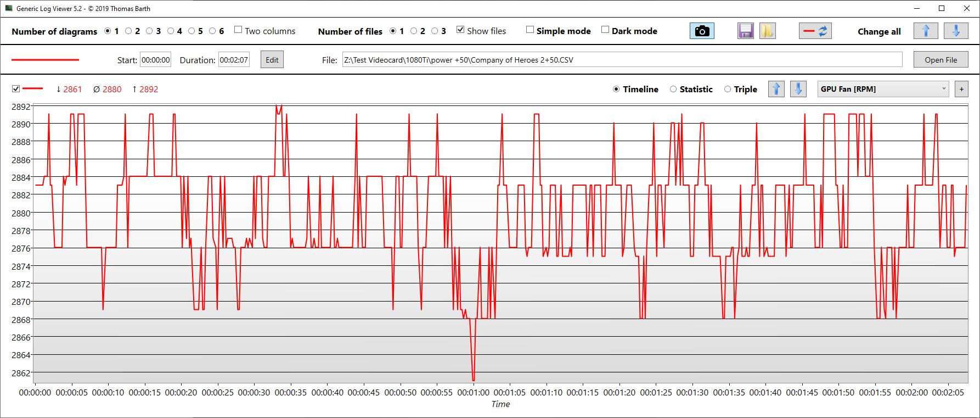Click the purple floppy disk save icon

click(x=746, y=31)
